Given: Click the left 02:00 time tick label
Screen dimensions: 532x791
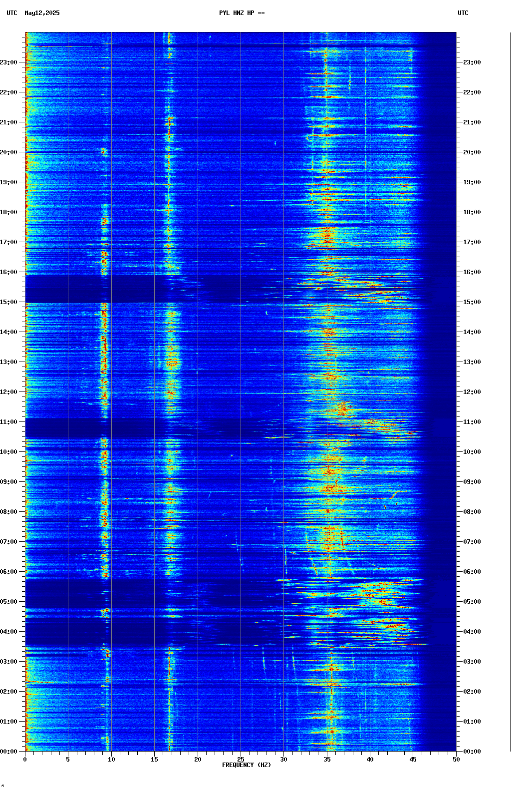Looking at the screenshot, I should [8, 692].
